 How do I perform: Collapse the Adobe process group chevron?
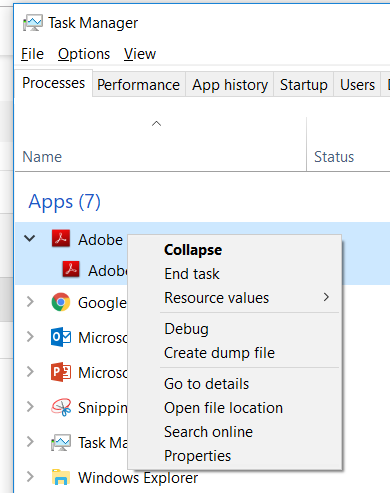[30, 238]
